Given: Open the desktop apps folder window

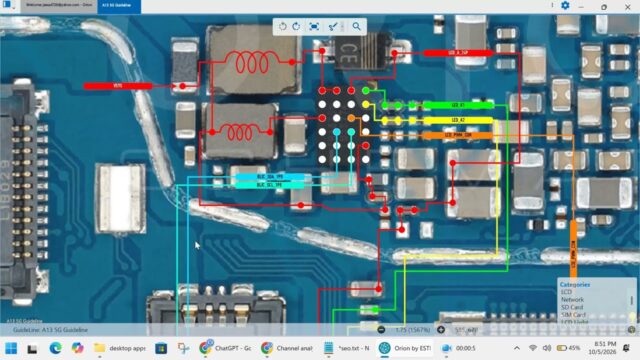Looking at the screenshot, I should click(x=120, y=348).
